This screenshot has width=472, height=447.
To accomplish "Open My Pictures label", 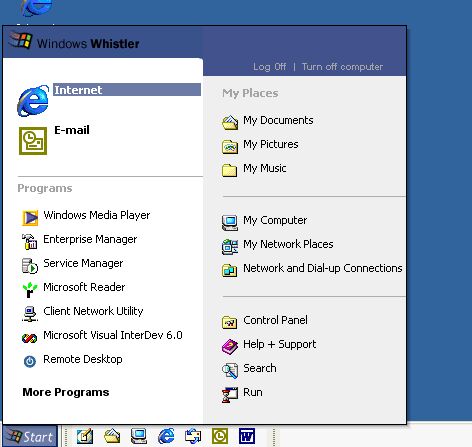I will [x=271, y=144].
